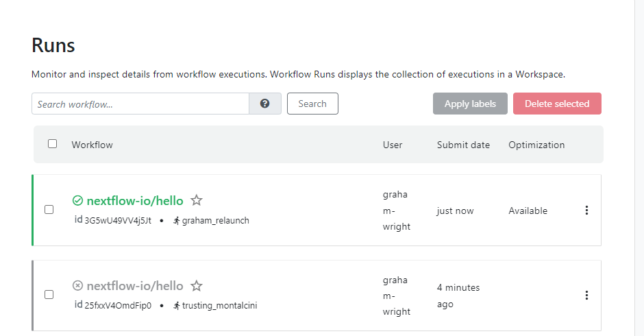Select the trusting_montalcini run checkbox
Screen dimensions: 644x336
(49, 294)
